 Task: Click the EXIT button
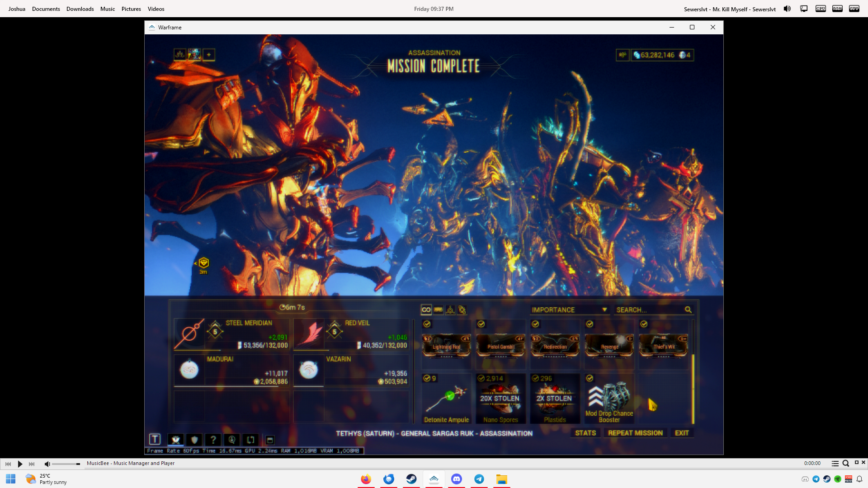tap(682, 433)
